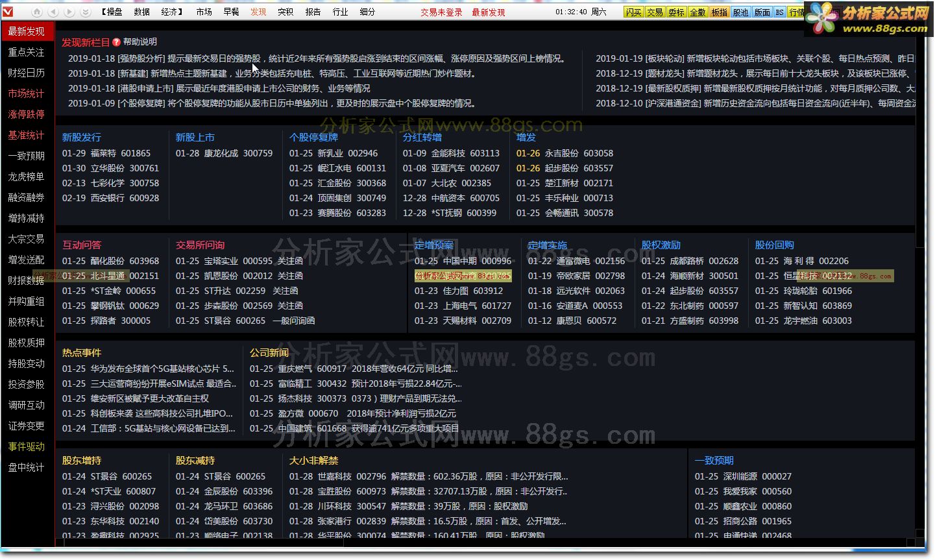Open the 大小非解禁 section heading
935x560 pixels.
point(314,461)
